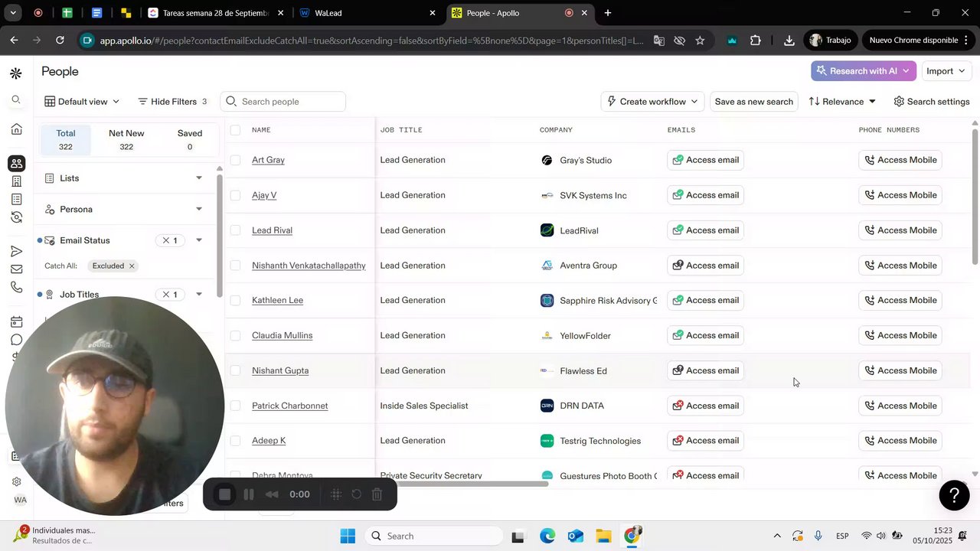Open Data enrichment refresh icon in sidebar
The width and height of the screenshot is (980, 551).
16,217
